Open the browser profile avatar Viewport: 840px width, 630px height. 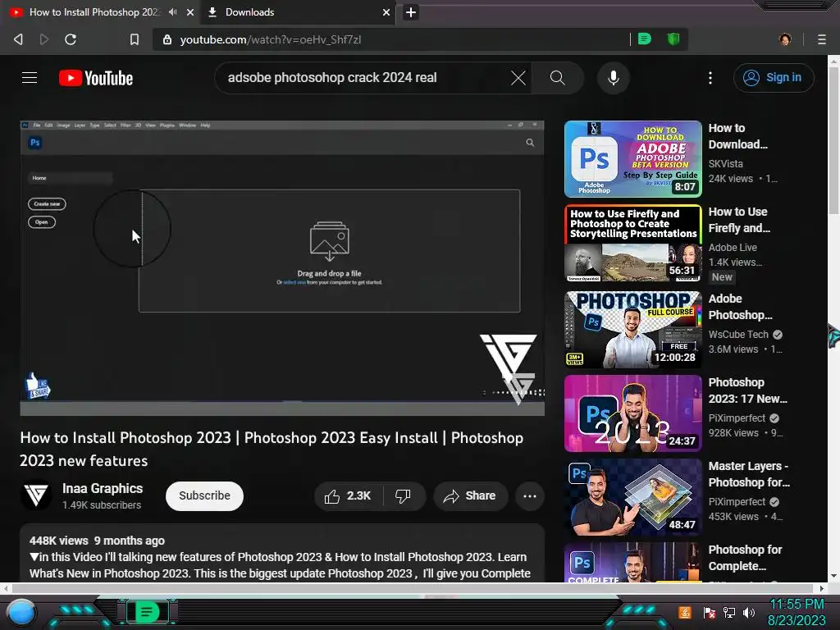click(x=785, y=39)
